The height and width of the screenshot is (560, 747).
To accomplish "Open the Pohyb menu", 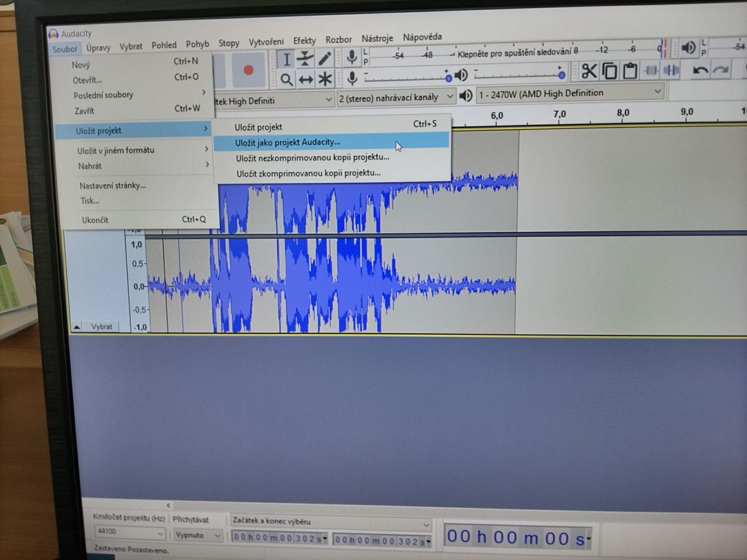I will click(197, 44).
